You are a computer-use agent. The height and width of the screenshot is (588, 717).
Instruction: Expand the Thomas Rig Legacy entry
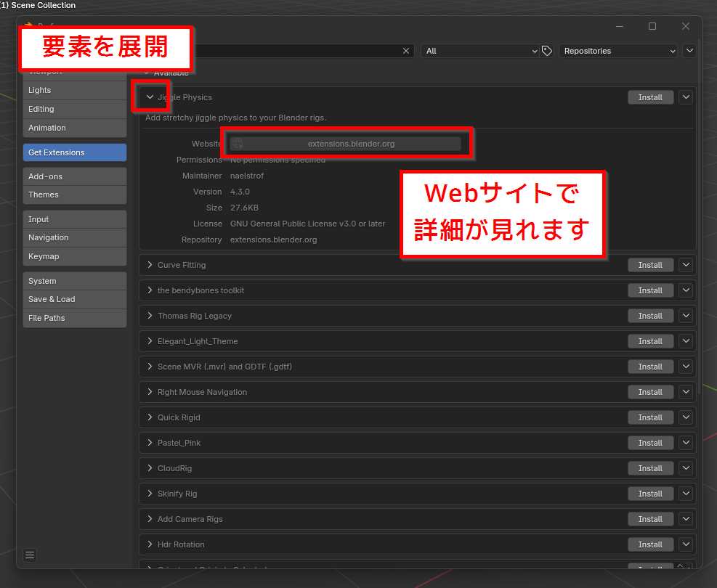[x=150, y=316]
